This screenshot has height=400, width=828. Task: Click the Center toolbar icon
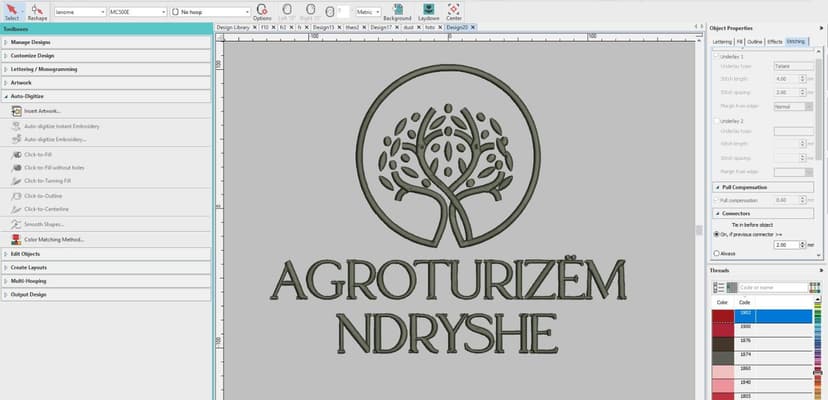[x=454, y=11]
